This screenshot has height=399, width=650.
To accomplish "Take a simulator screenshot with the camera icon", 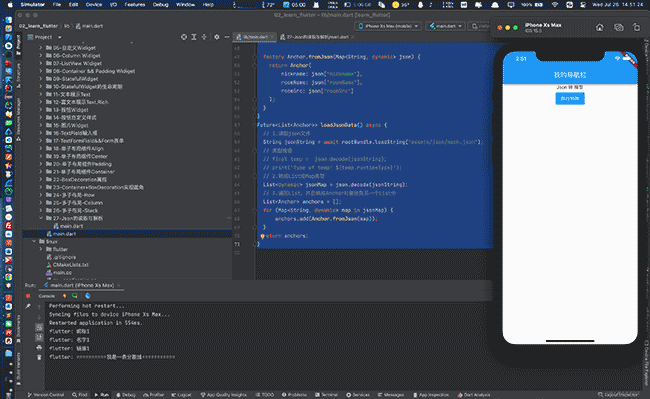I will [x=618, y=27].
